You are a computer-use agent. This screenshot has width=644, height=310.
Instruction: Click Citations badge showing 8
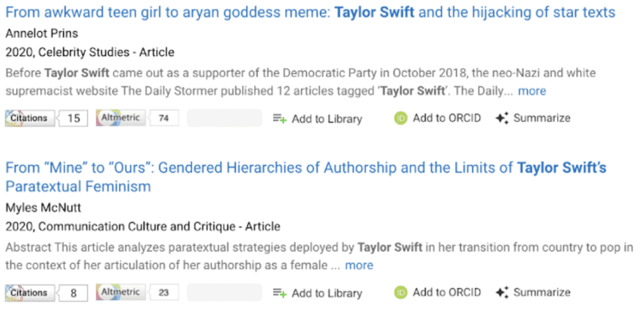(29, 293)
